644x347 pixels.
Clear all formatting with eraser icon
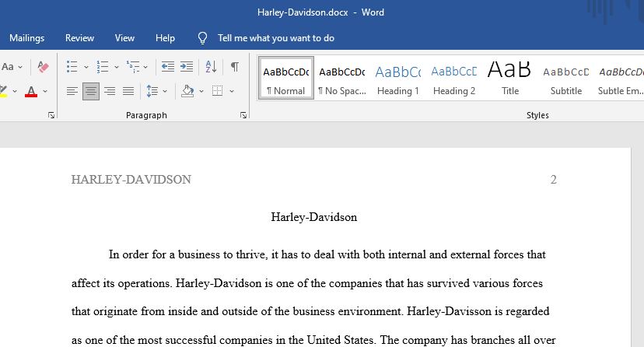click(x=43, y=67)
